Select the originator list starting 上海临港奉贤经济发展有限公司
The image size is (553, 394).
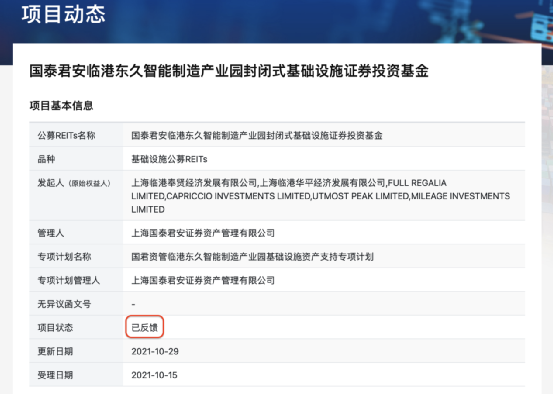tap(321, 196)
